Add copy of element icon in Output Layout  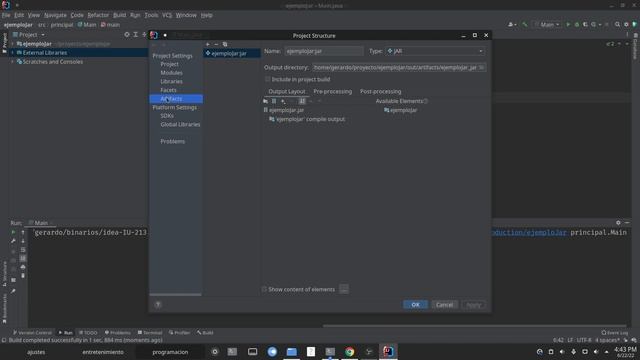[283, 101]
